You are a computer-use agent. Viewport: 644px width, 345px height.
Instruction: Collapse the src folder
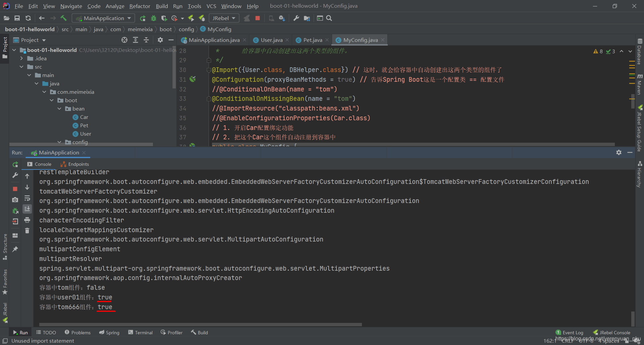(21, 67)
